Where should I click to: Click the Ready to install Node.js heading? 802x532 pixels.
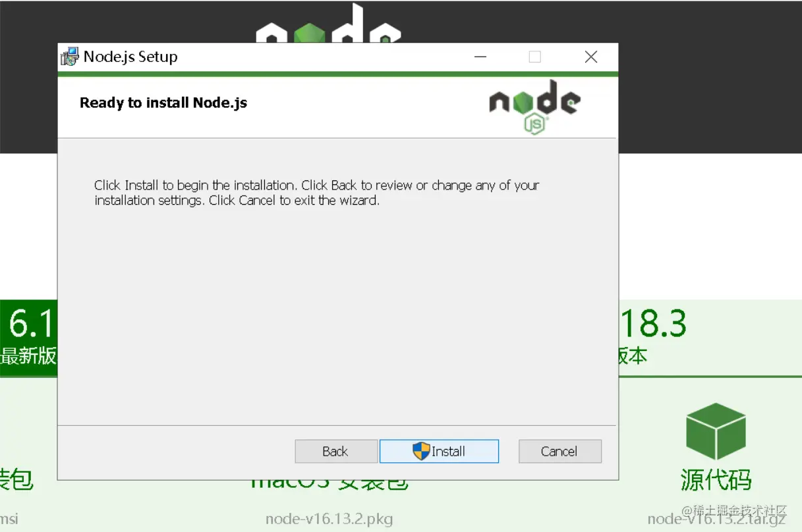[163, 103]
